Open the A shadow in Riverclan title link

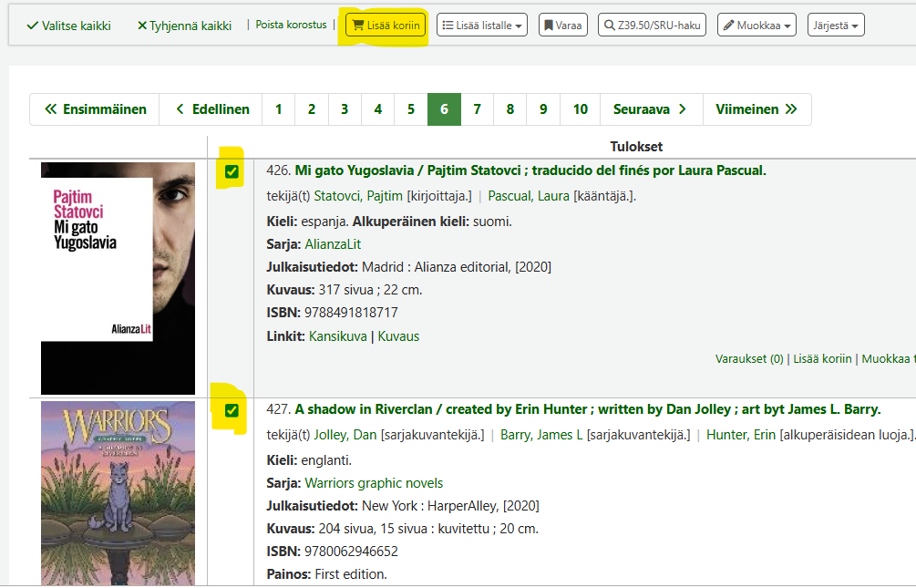(588, 409)
